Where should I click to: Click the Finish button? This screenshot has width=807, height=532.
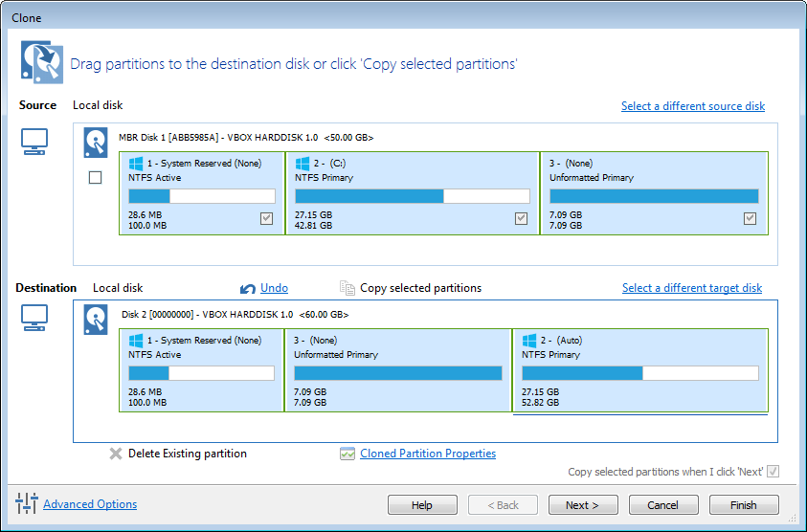[743, 505]
